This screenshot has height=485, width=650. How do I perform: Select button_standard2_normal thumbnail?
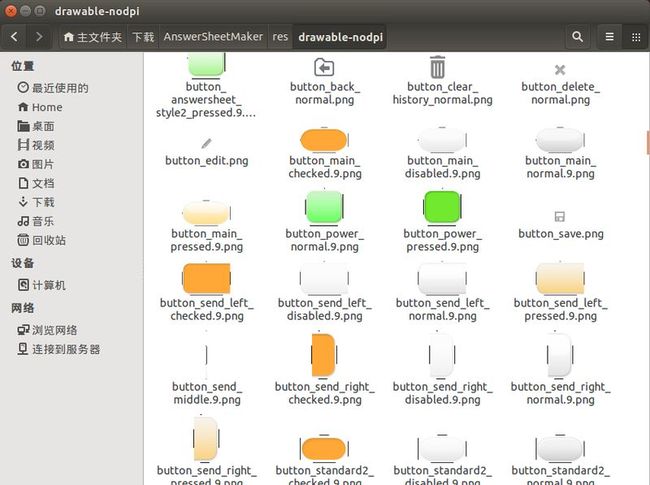(560, 449)
